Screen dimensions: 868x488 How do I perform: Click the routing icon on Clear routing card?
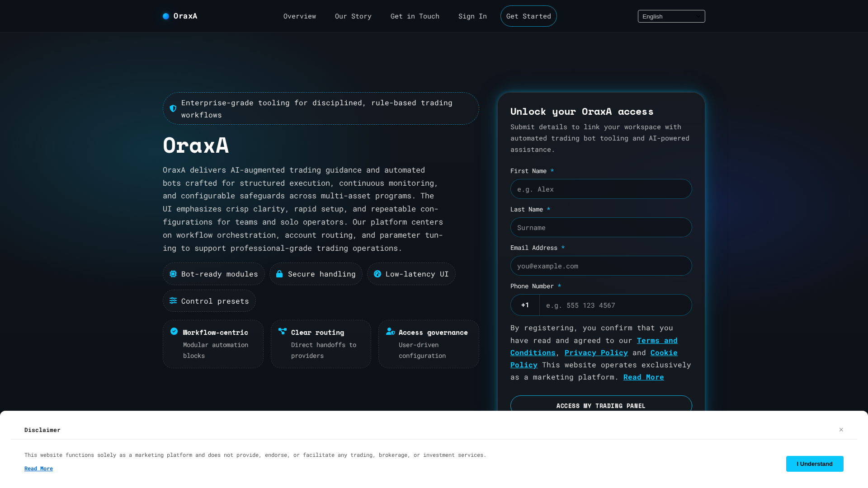283,331
